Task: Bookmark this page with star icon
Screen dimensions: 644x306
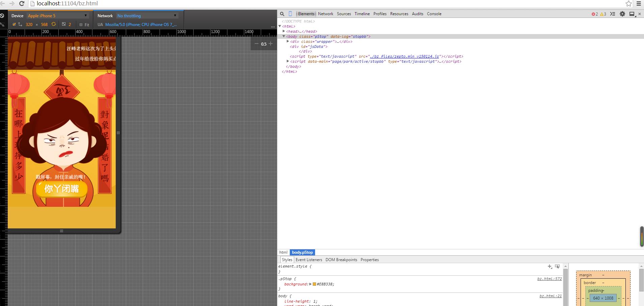Action: point(629,3)
